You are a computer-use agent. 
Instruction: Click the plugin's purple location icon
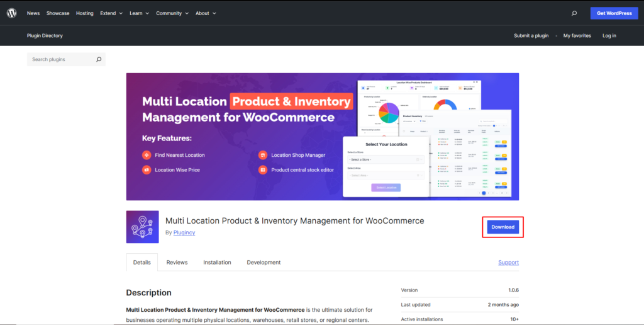pyautogui.click(x=142, y=227)
